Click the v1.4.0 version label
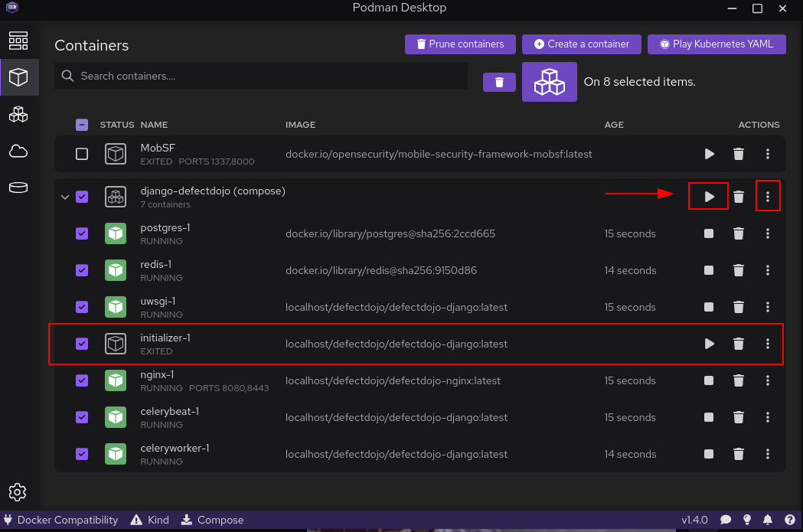Image resolution: width=803 pixels, height=532 pixels. (x=694, y=520)
